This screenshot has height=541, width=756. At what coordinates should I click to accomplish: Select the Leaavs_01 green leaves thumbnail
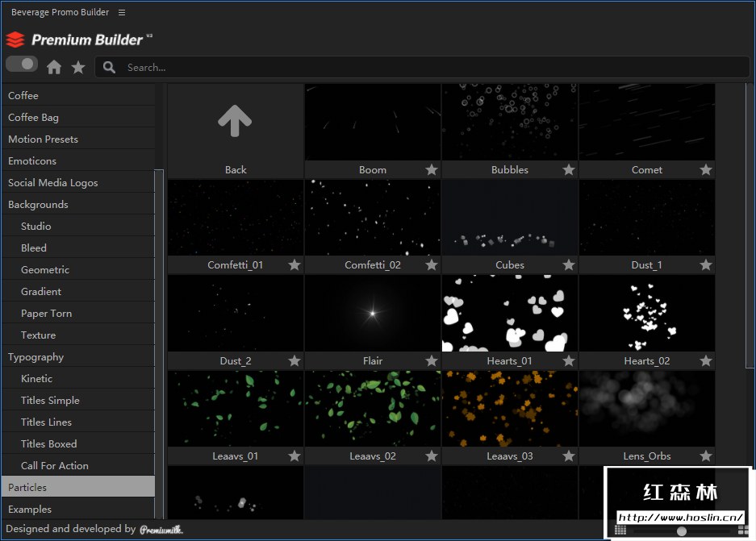click(x=236, y=409)
